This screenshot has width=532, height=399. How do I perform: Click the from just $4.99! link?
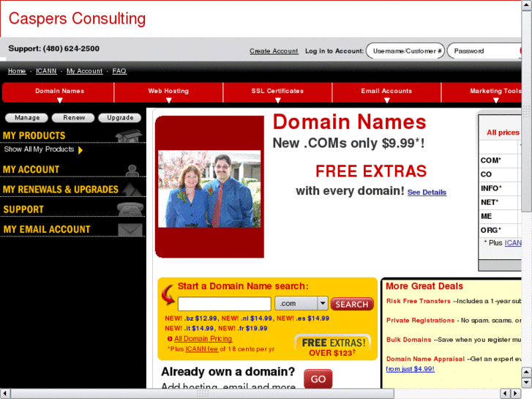[x=411, y=369]
